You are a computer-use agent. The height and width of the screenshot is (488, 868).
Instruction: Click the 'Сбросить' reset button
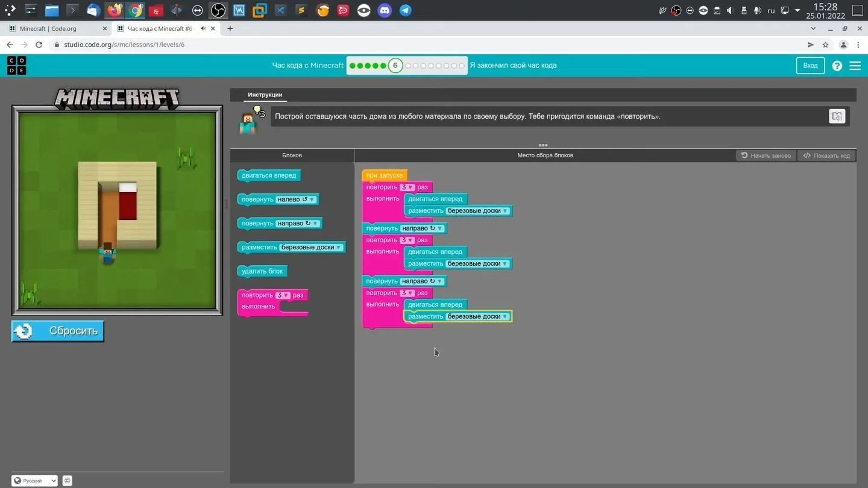(x=58, y=331)
